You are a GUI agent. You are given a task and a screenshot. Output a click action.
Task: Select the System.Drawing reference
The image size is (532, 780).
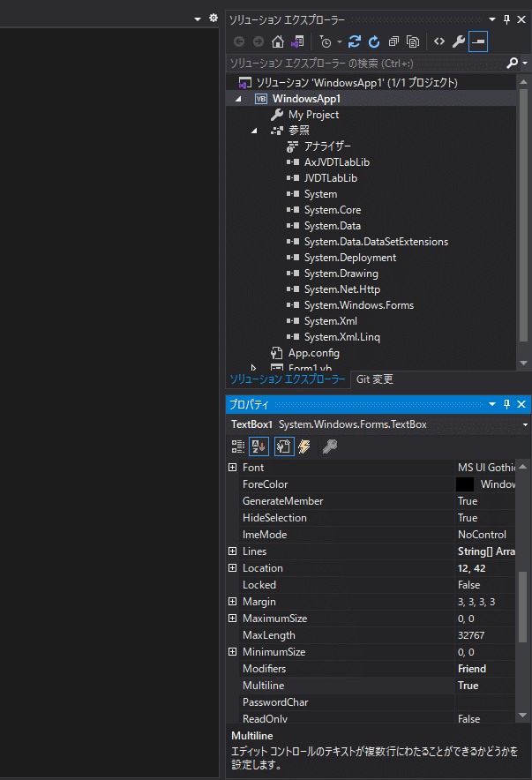click(x=341, y=274)
